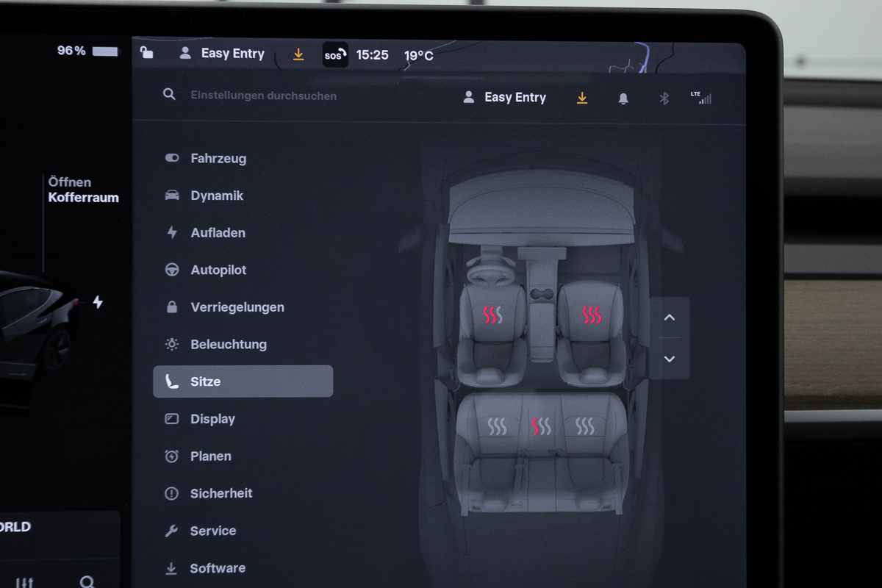The image size is (882, 588).
Task: Select the Sitze menu entry
Action: (x=243, y=381)
